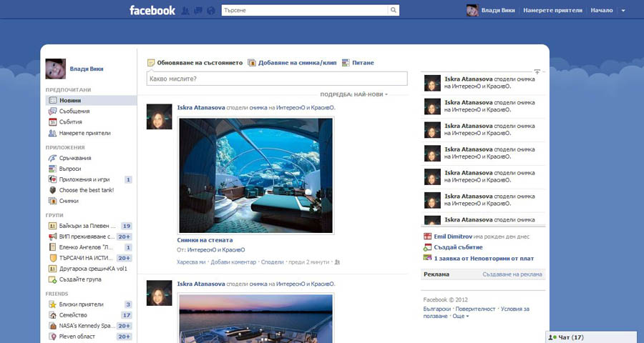
Task: Click Създаване на реклама link
Action: [x=512, y=274]
